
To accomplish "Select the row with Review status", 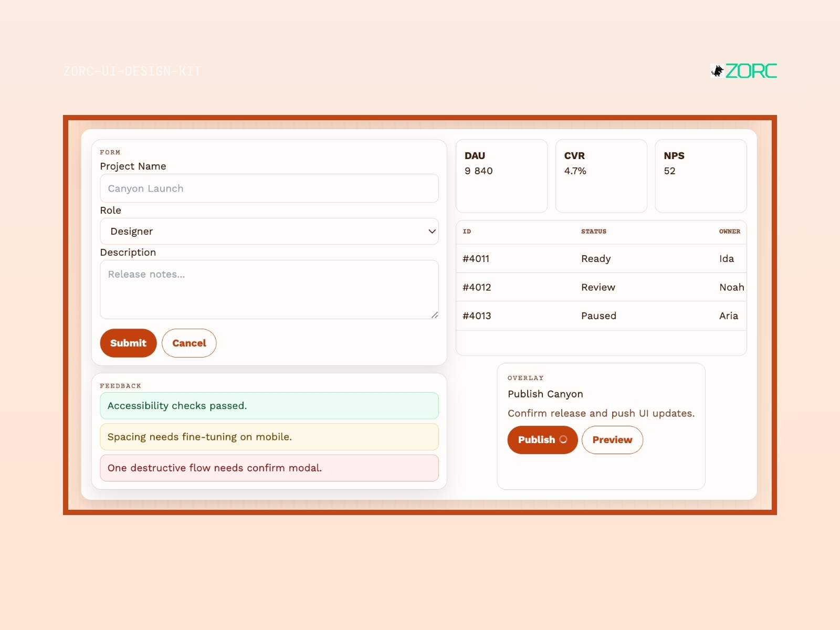I will point(601,287).
